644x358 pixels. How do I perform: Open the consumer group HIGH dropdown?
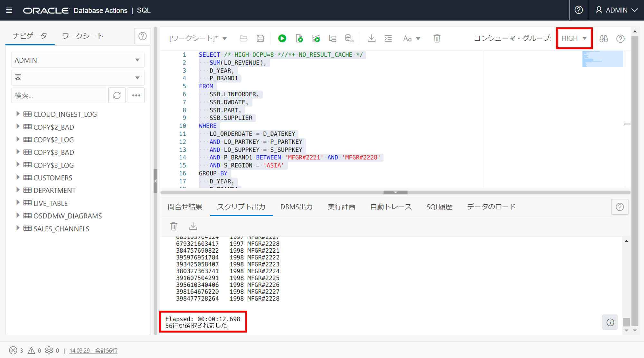574,38
